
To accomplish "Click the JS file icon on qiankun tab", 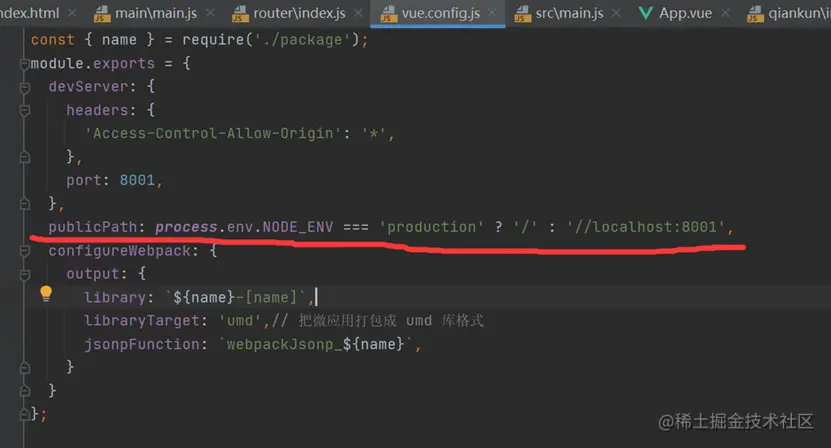I will coord(755,13).
